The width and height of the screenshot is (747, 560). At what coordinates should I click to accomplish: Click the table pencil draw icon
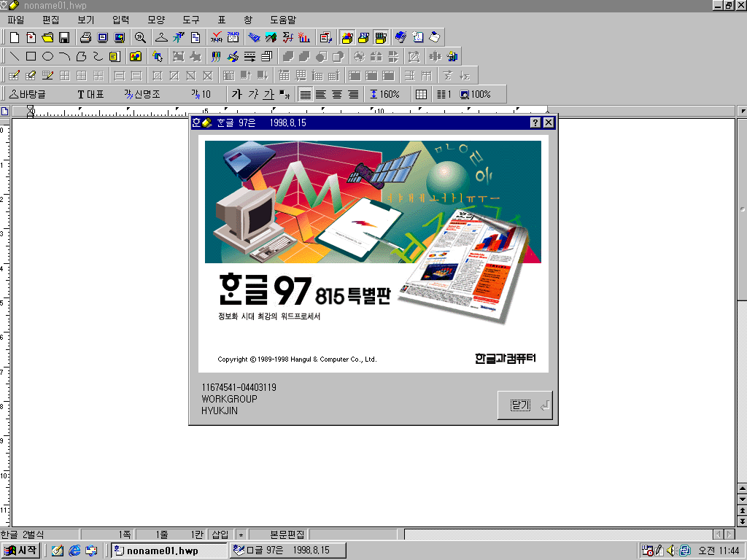[x=15, y=75]
